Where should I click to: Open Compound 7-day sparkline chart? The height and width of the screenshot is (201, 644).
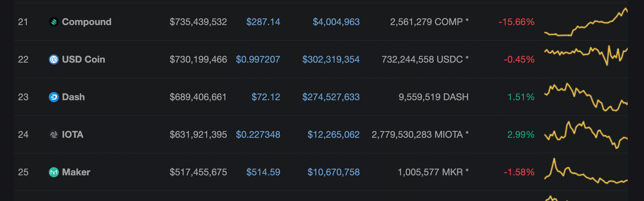click(586, 23)
